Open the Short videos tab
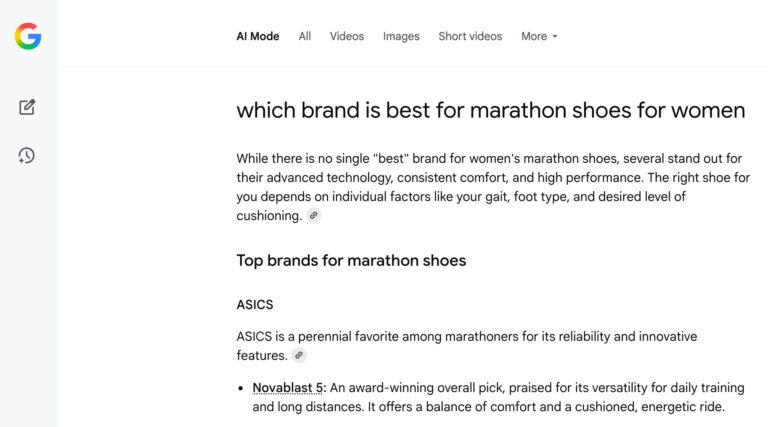The height and width of the screenshot is (427, 768). [x=470, y=36]
